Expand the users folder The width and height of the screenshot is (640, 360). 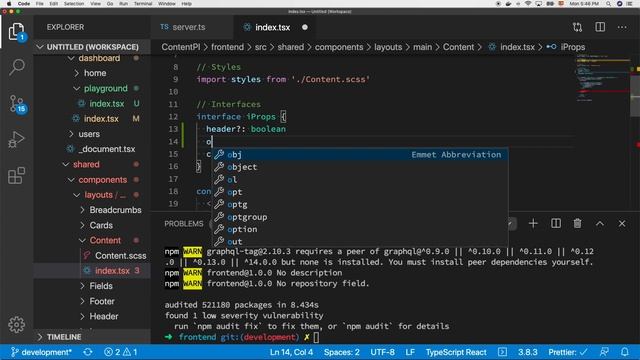click(89, 134)
